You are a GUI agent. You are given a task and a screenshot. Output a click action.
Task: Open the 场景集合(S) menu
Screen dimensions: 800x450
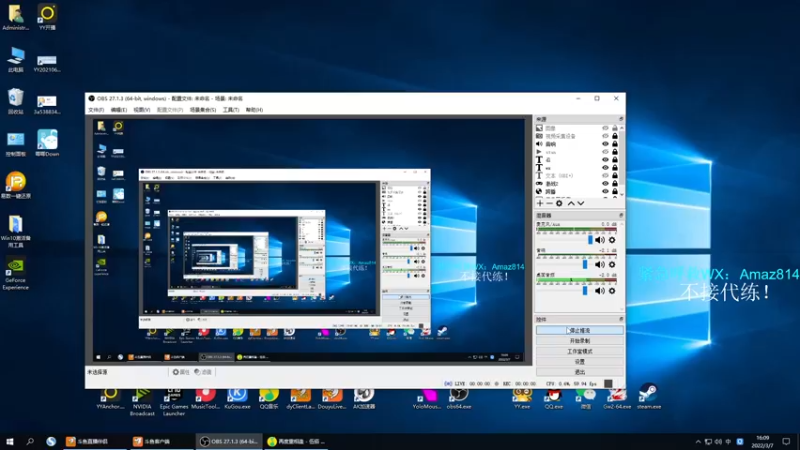pos(203,110)
